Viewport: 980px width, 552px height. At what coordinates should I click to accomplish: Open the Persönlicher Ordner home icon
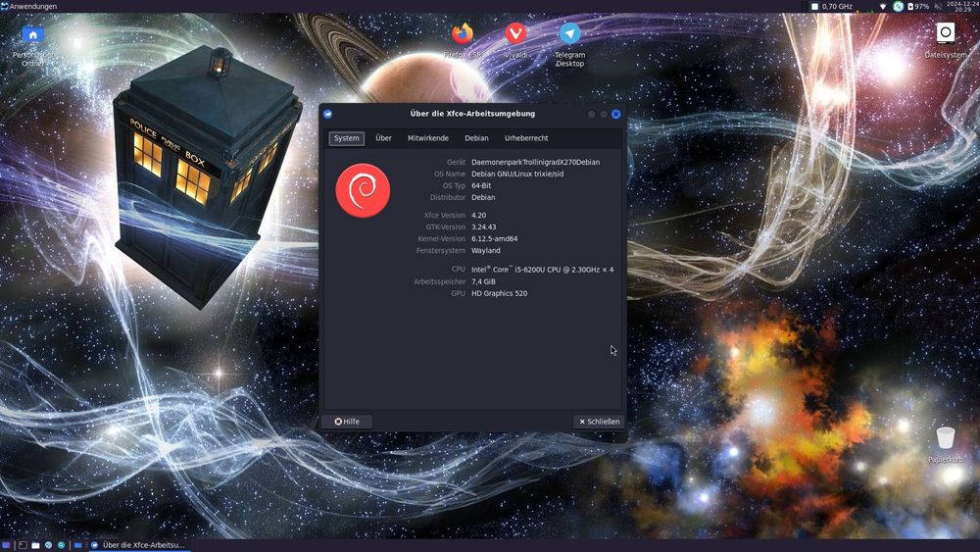point(33,35)
